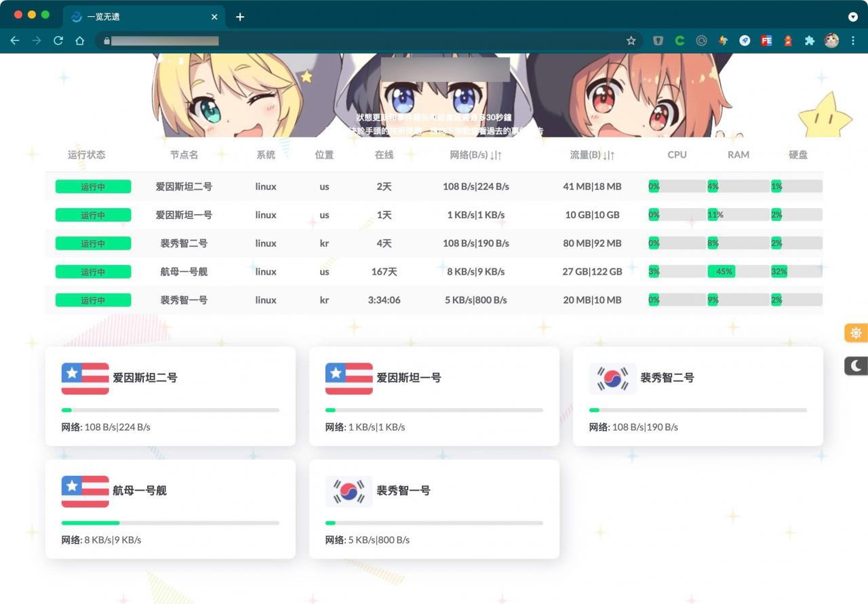Expand the 航母一号舰 table row
The height and width of the screenshot is (604, 868).
pyautogui.click(x=184, y=272)
